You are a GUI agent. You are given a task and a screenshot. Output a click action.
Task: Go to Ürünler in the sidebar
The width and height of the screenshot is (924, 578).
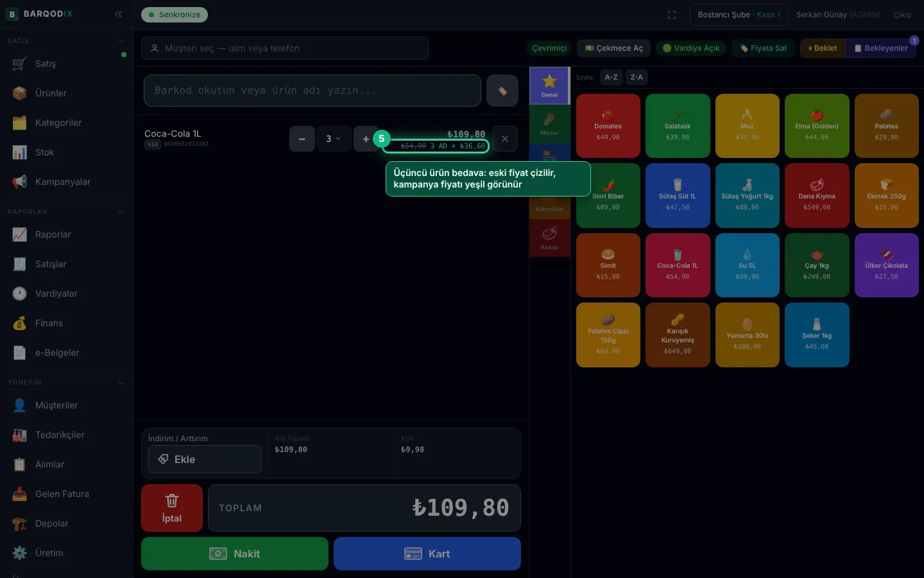[67, 93]
